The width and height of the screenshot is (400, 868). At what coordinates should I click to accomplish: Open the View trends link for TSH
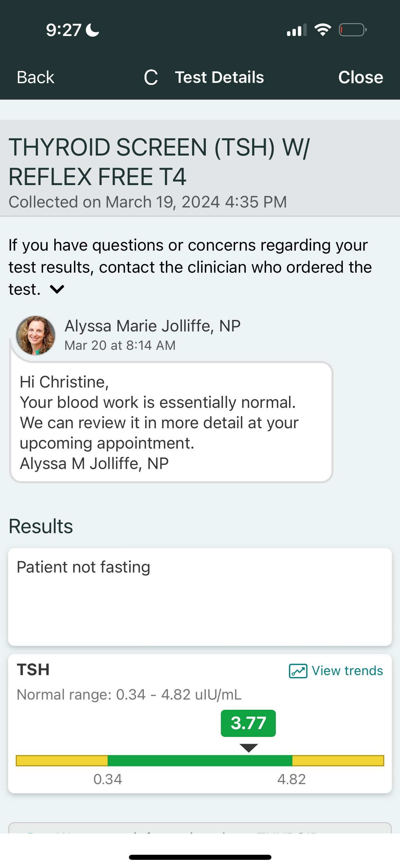point(347,671)
